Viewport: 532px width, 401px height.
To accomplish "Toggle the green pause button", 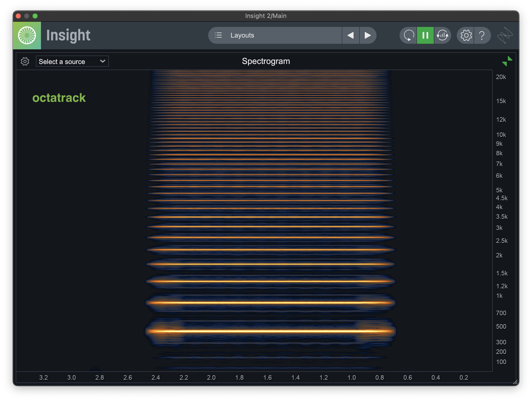I will coord(425,35).
